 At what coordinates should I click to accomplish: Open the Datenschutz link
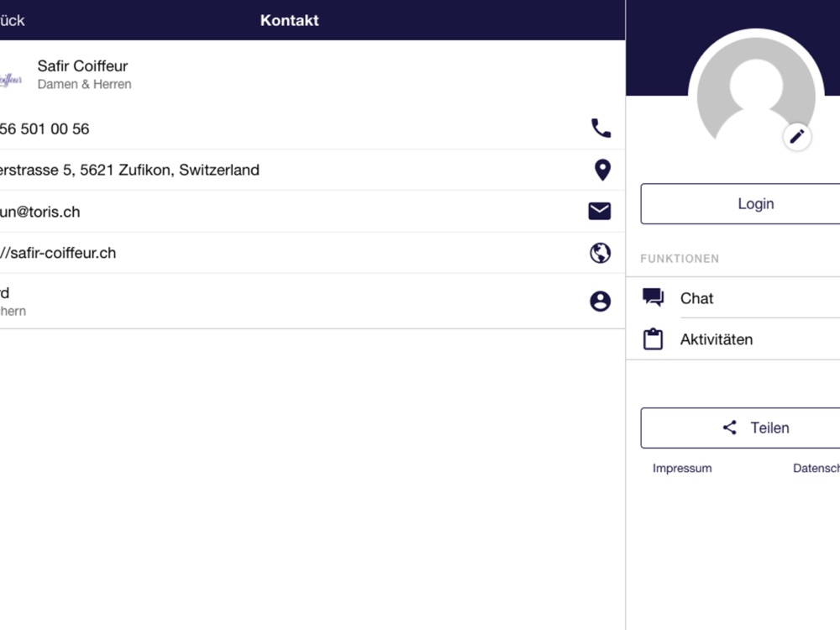click(816, 468)
